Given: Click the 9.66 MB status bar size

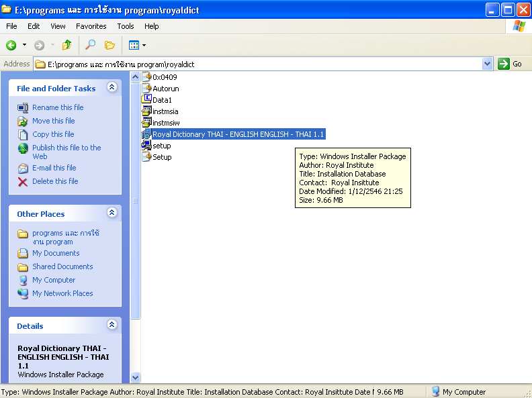Looking at the screenshot, I should [x=390, y=392].
